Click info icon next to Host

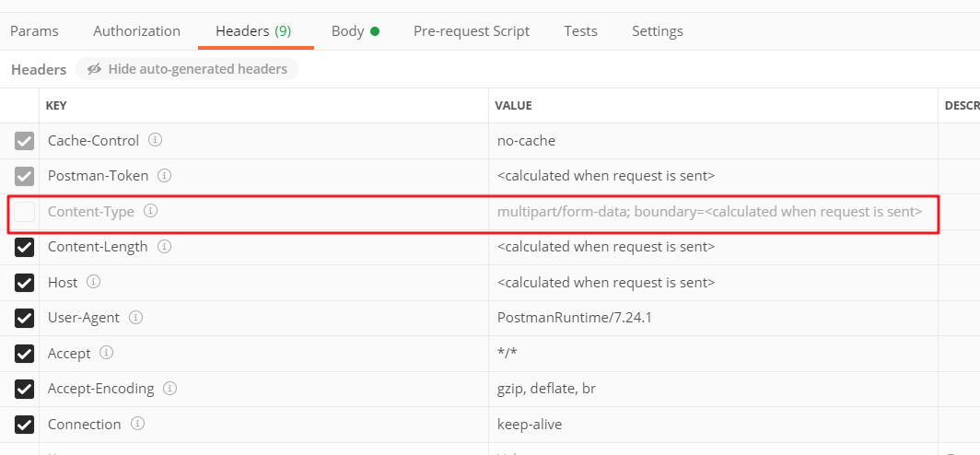pyautogui.click(x=94, y=282)
